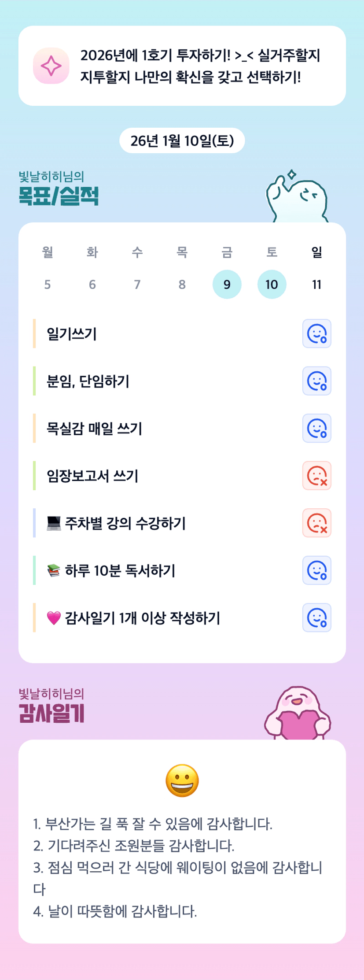
Task: Click the 2026년 goal banner text
Action: click(x=200, y=66)
